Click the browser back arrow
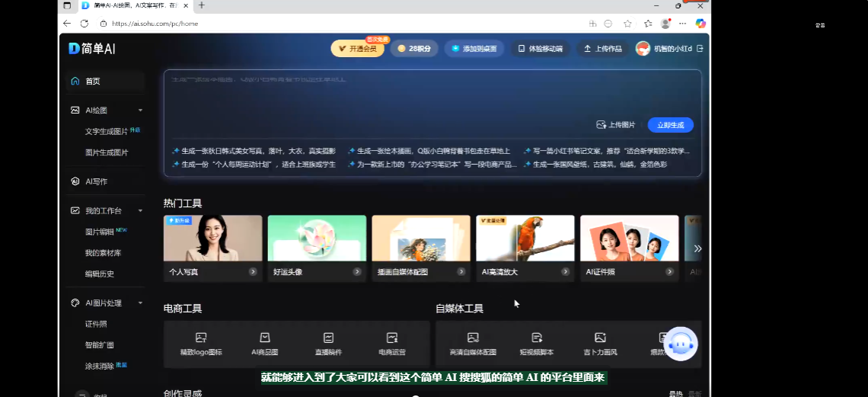 click(67, 24)
